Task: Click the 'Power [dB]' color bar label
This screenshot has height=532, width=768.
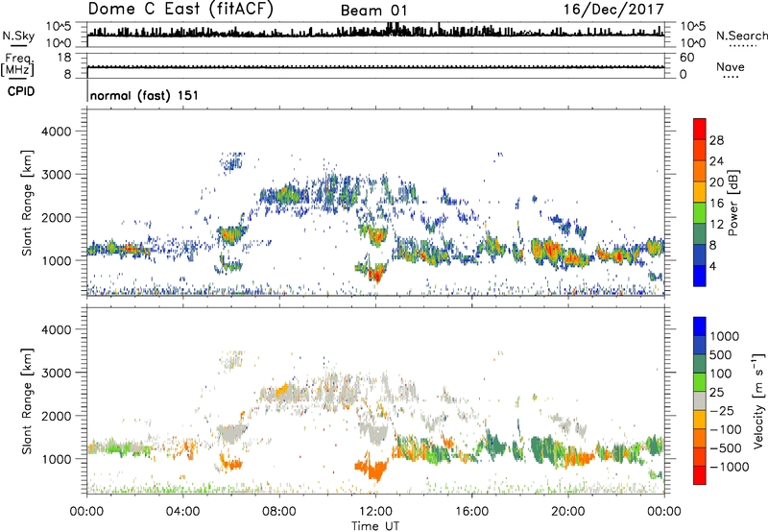Action: click(733, 203)
